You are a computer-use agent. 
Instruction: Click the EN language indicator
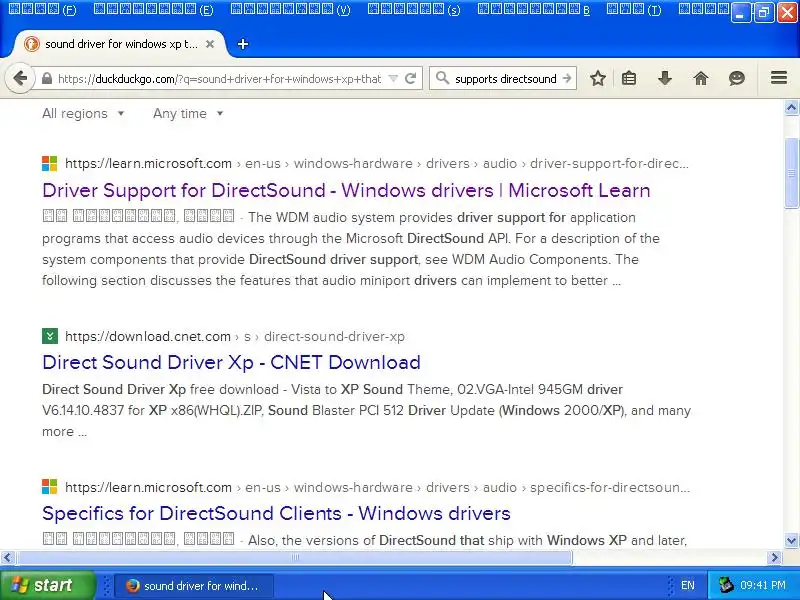coord(688,585)
